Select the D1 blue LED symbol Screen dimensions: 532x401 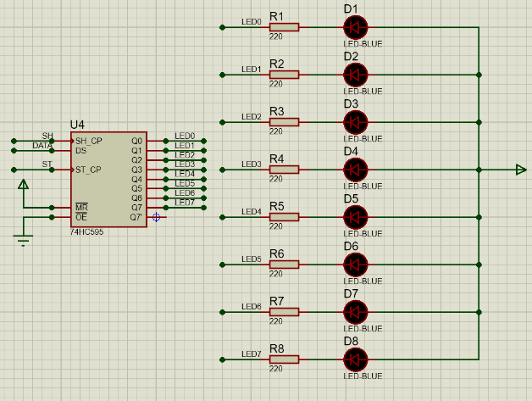tap(356, 27)
